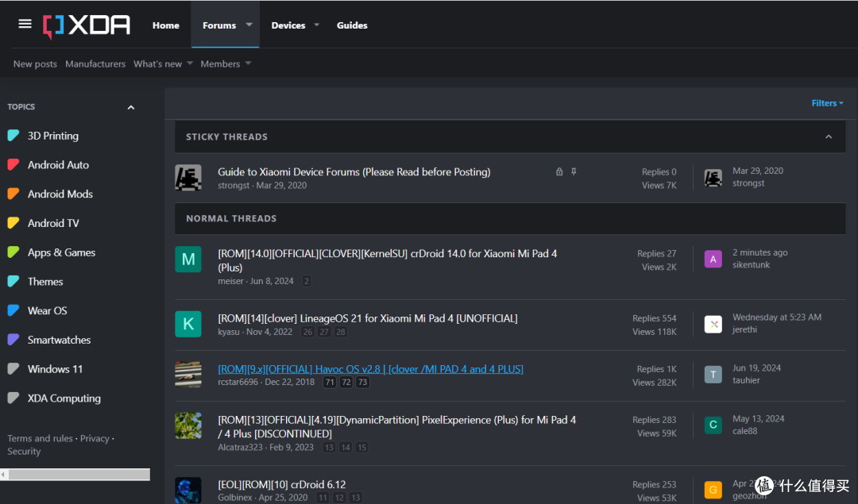Open the Filters dropdown
This screenshot has height=504, width=858.
pos(827,103)
